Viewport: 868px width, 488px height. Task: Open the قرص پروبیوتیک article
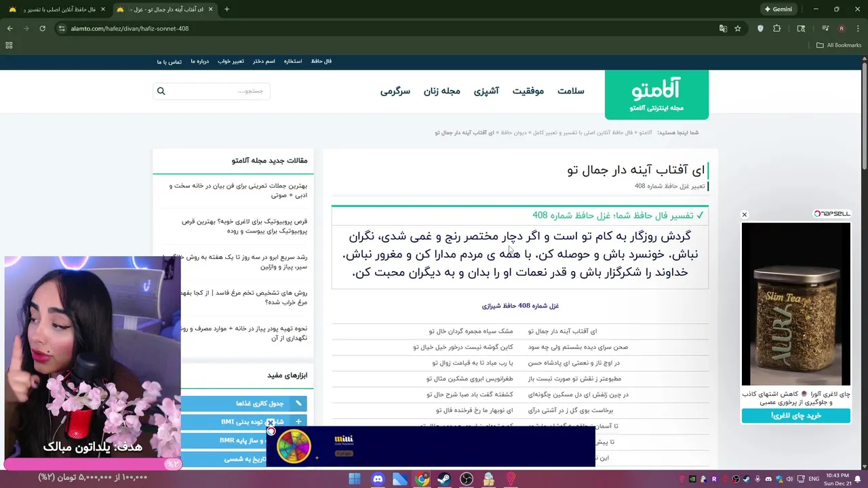(244, 226)
